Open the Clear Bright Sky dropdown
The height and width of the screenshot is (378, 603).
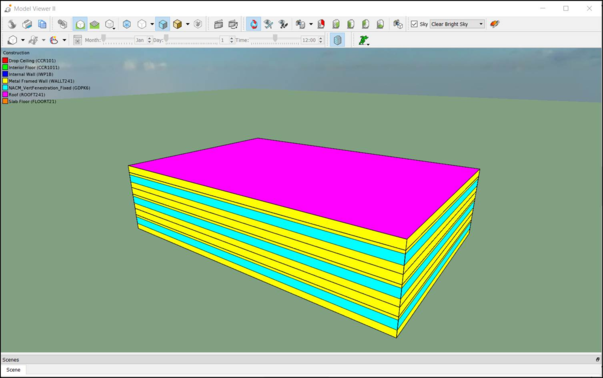click(457, 24)
